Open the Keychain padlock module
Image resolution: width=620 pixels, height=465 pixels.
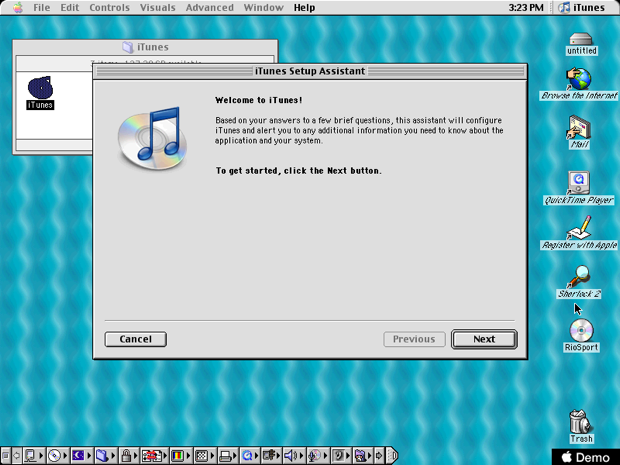[x=129, y=456]
